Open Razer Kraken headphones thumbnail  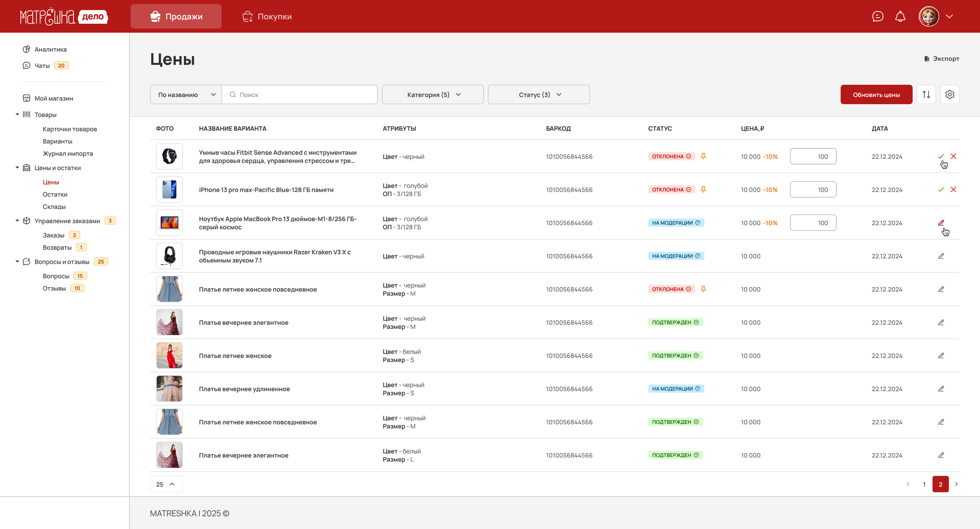coord(169,256)
